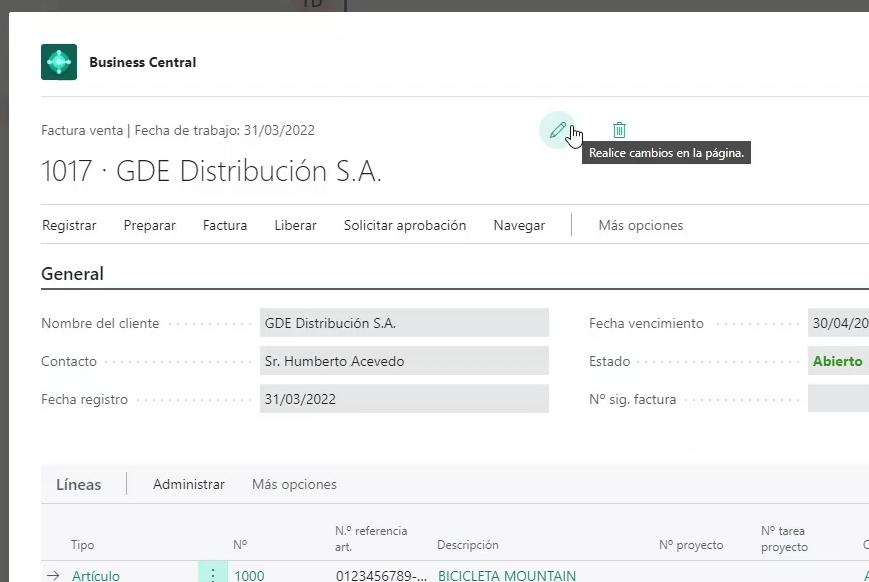Click the Fecha registro date field
The height and width of the screenshot is (582, 869).
coord(403,399)
